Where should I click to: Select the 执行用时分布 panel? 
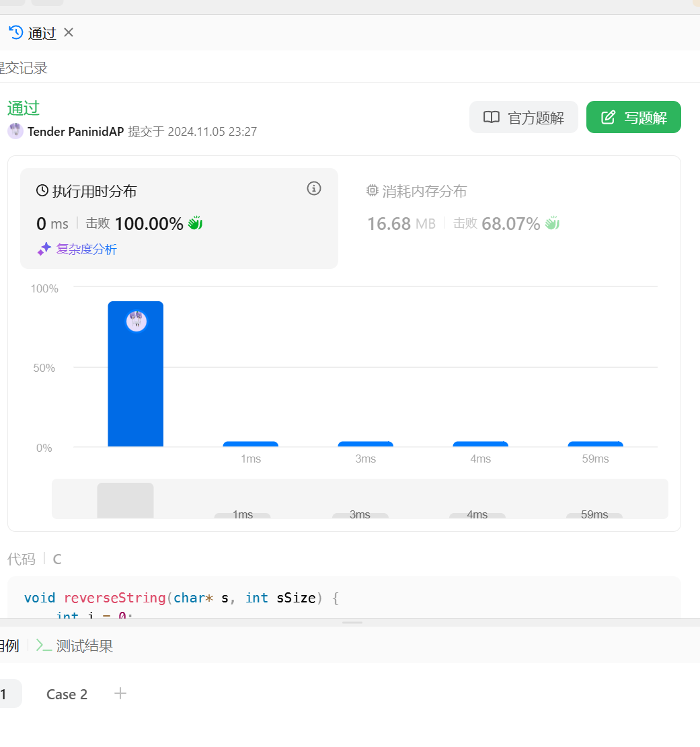[x=94, y=192]
